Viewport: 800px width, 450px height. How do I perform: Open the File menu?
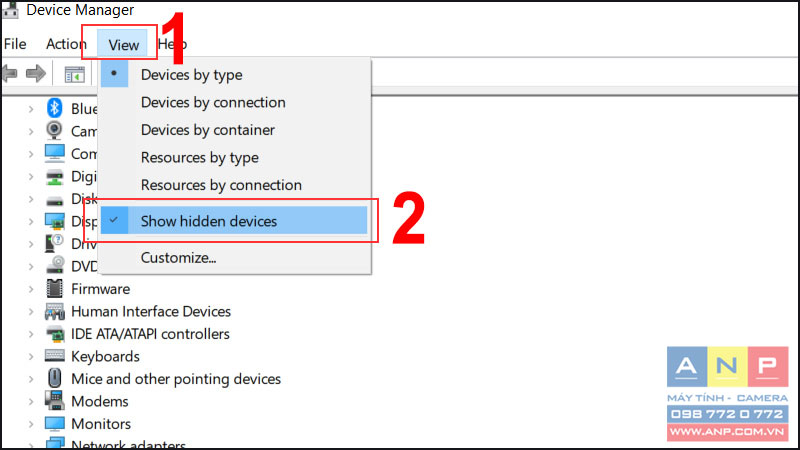15,44
